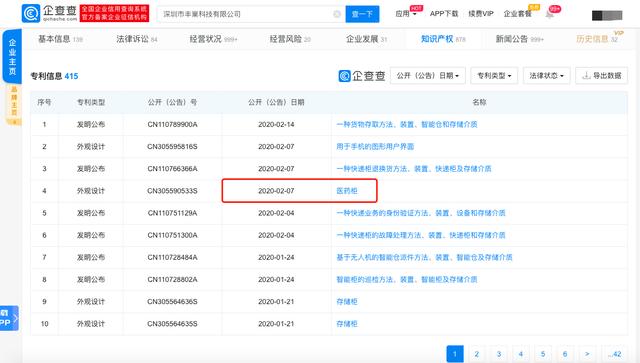Viewport: 640px width, 363px height.
Task: Jump to last page 42
Action: [614, 354]
